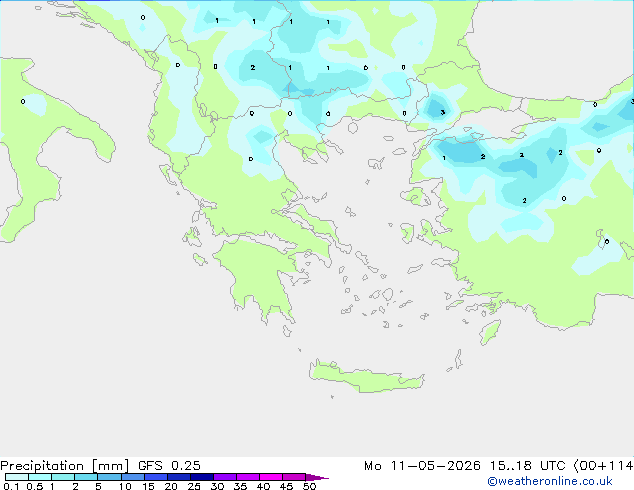Click the 0.5–1 mm legend swatch

click(40, 477)
